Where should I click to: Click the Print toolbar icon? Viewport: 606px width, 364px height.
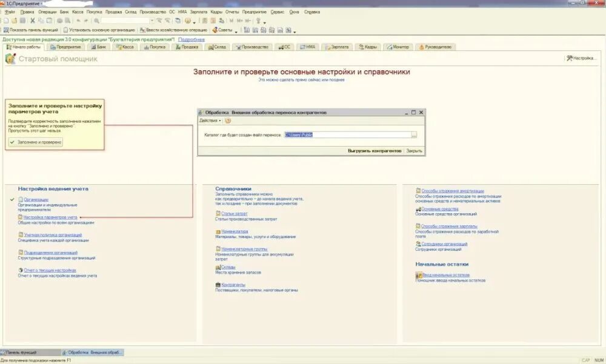[x=59, y=21]
